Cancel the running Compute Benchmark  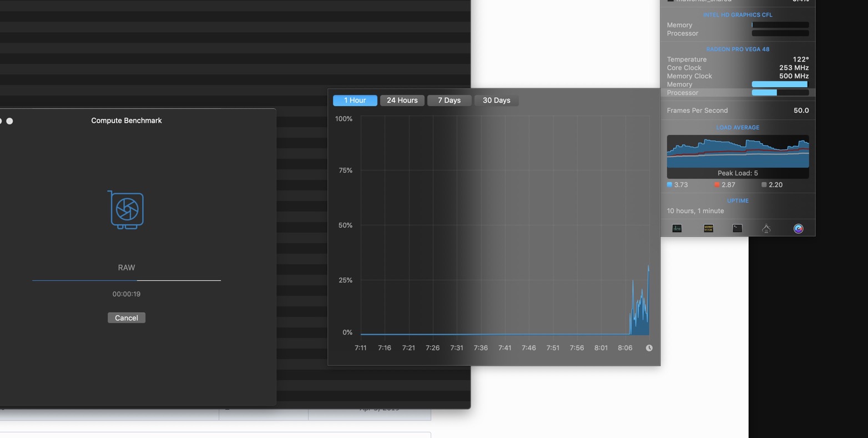pyautogui.click(x=126, y=318)
